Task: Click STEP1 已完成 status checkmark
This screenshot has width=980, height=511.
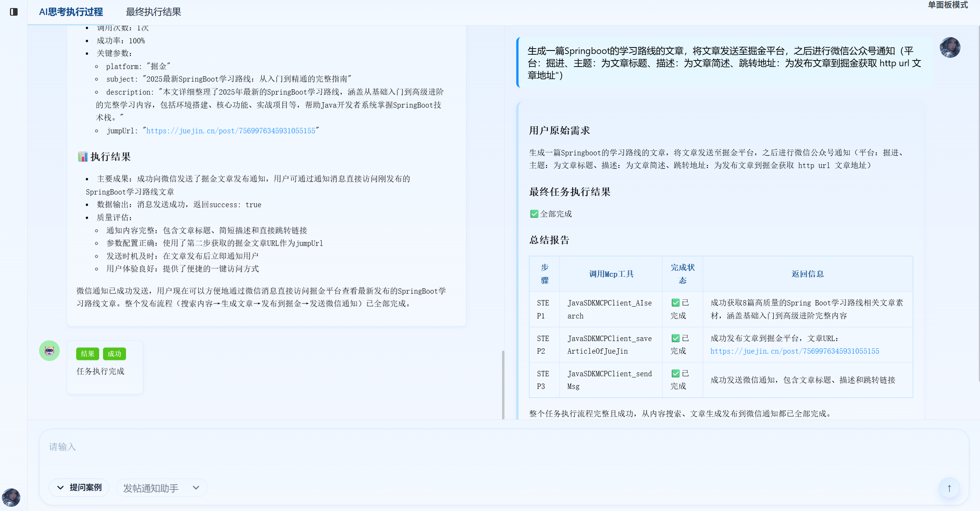Action: click(x=676, y=303)
